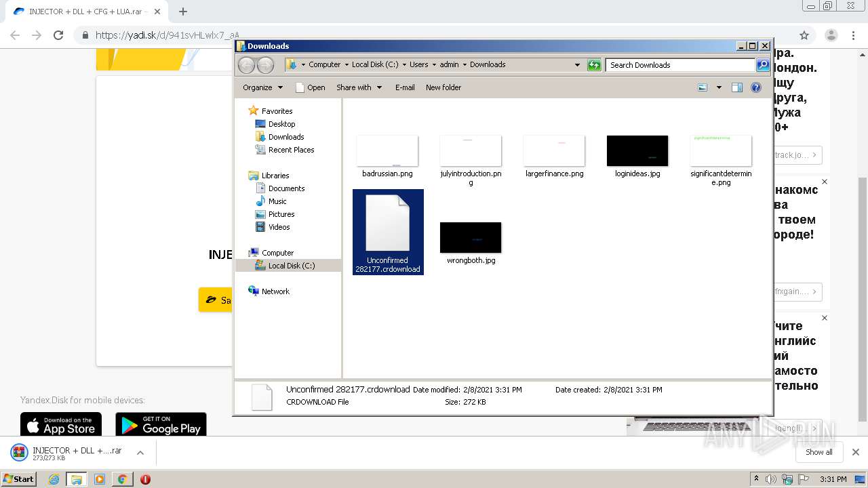
Task: Click Users in address breadcrumb
Action: (418, 65)
